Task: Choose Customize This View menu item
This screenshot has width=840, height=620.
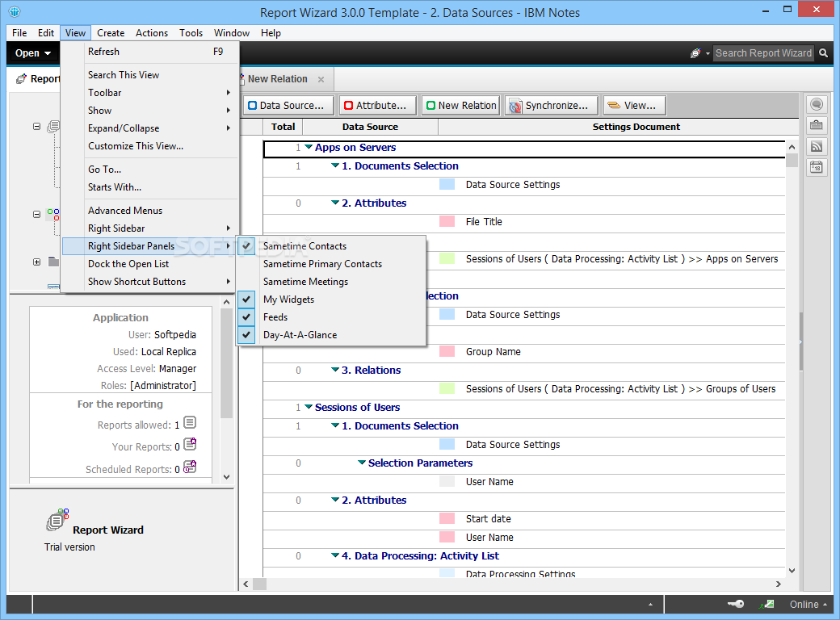Action: click(x=150, y=145)
